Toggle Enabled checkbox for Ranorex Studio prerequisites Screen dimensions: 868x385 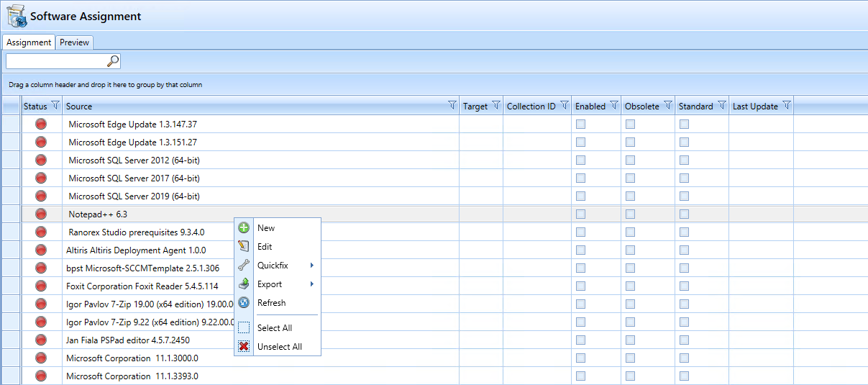coord(580,232)
